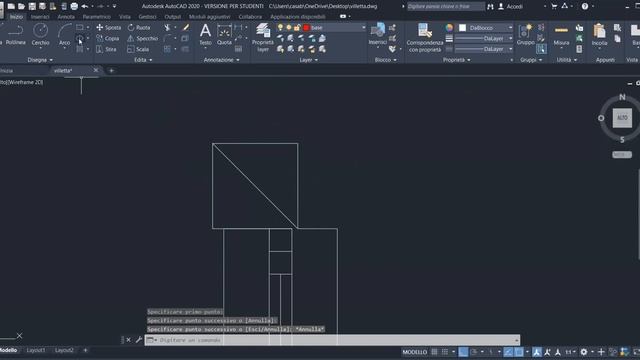Click the Ruota rotate tool
This screenshot has width=640, height=360.
[139, 27]
